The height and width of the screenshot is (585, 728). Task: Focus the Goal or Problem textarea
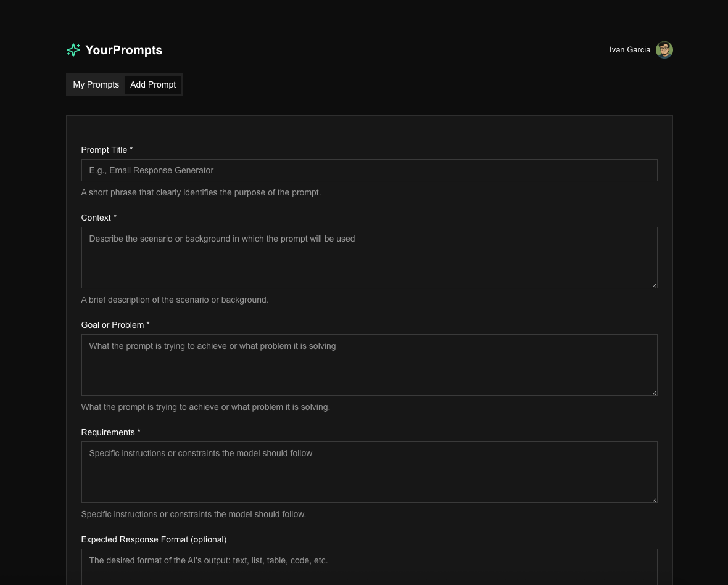[x=369, y=364]
